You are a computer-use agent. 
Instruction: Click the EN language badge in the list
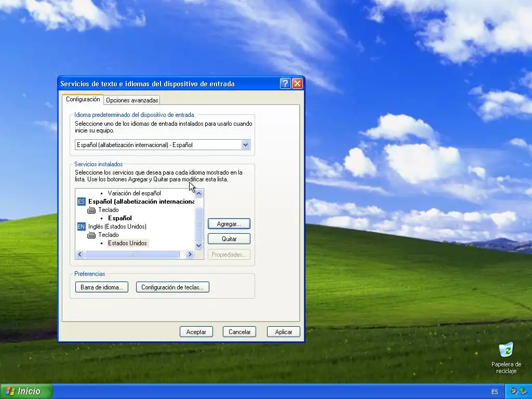[x=81, y=227]
